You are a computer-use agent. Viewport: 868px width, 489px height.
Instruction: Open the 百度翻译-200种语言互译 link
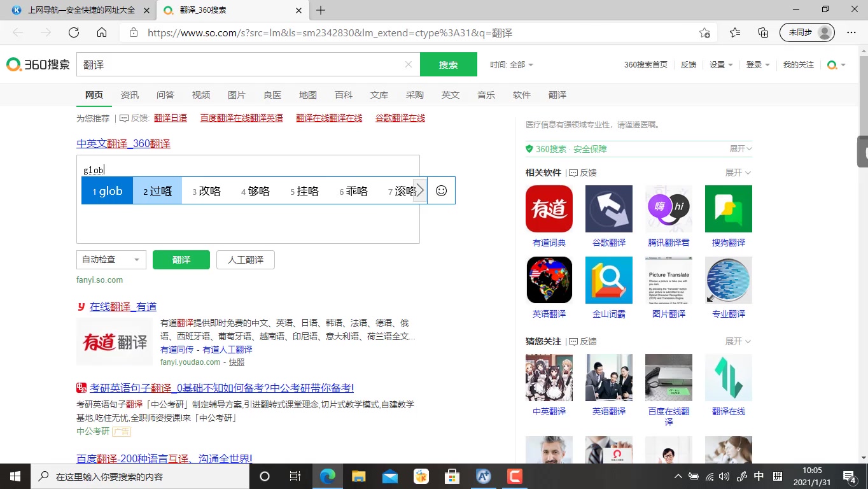click(164, 458)
